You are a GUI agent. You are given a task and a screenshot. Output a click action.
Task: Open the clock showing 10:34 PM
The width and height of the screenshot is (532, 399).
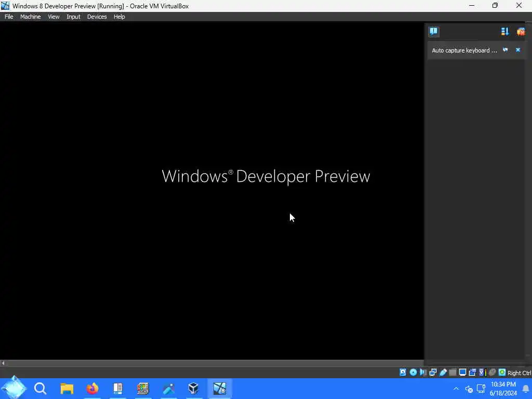point(503,389)
